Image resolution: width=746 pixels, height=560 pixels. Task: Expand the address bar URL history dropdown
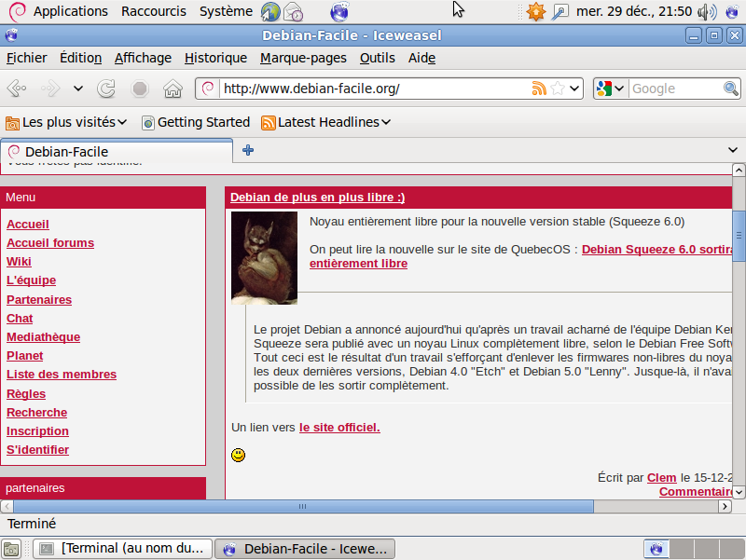[x=575, y=89]
